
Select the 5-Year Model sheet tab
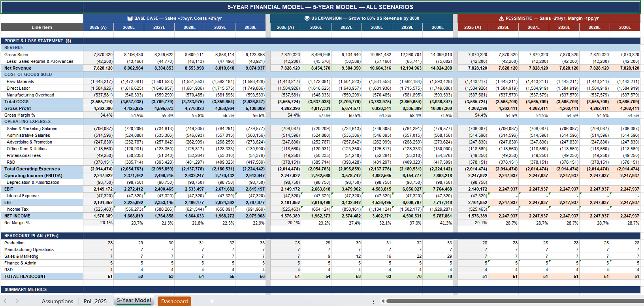(x=134, y=300)
